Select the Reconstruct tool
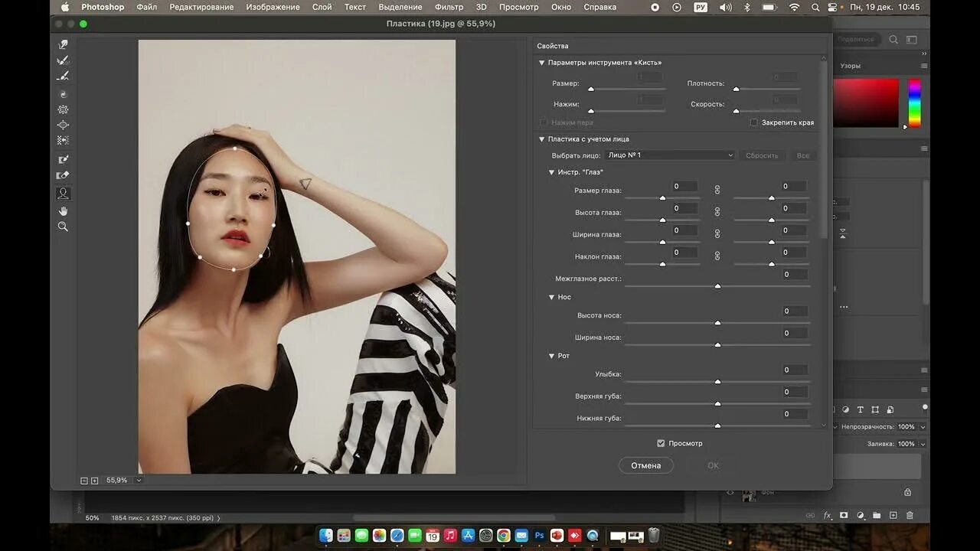 point(63,60)
